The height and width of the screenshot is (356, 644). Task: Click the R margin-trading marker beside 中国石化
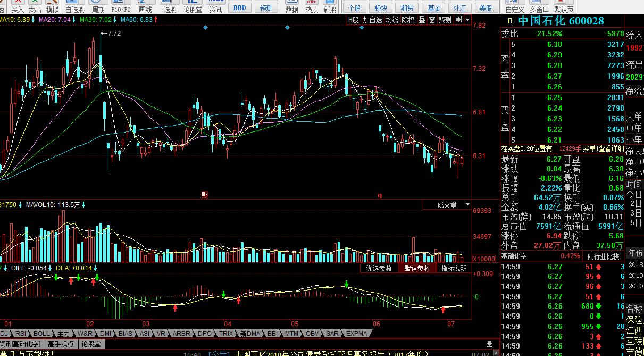(x=510, y=21)
